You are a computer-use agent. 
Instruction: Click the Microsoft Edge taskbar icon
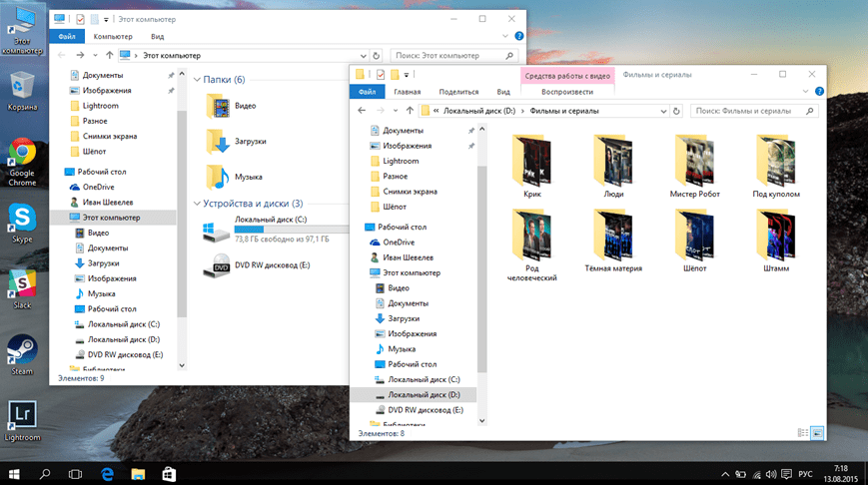pos(106,473)
